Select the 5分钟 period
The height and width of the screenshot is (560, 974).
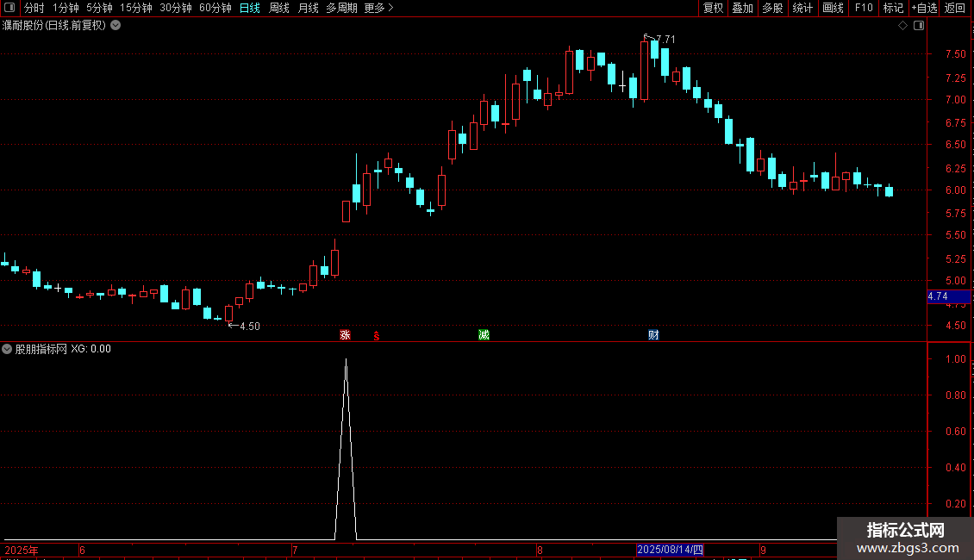click(x=99, y=8)
